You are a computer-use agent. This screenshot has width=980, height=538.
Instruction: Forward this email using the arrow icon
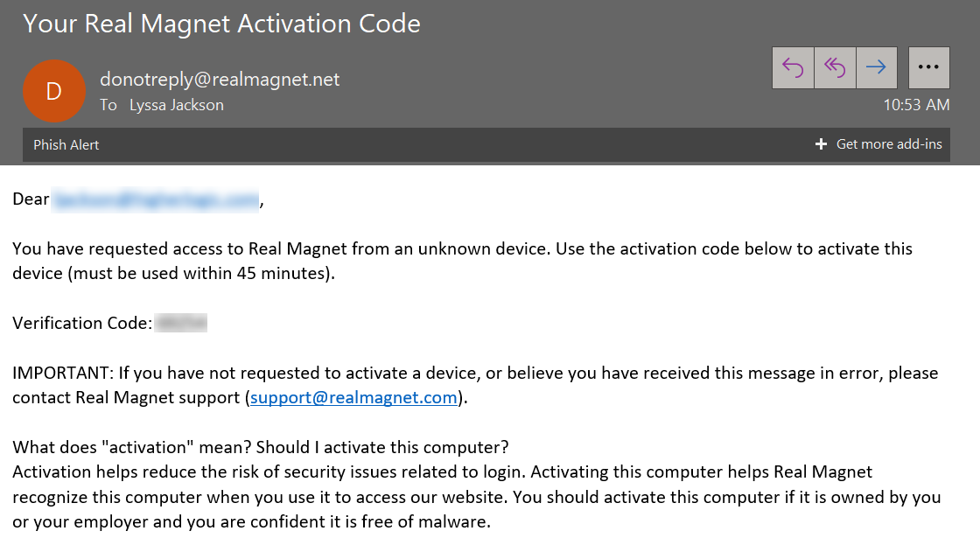pyautogui.click(x=876, y=67)
